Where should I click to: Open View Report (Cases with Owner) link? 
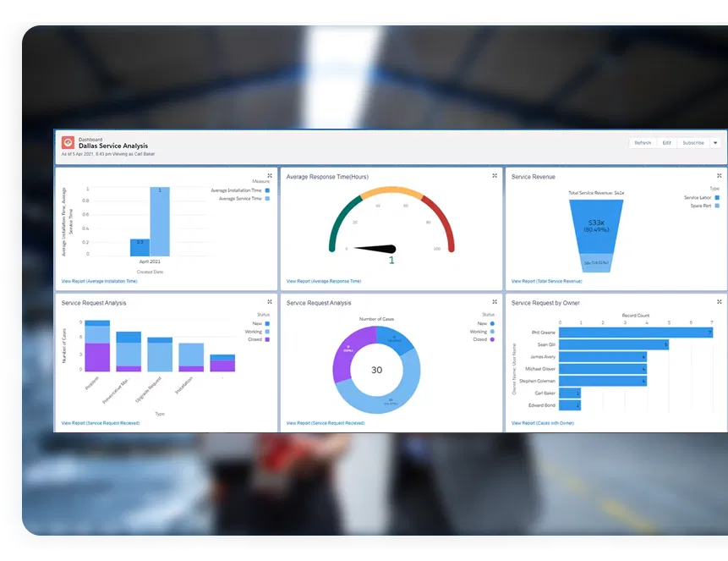(543, 423)
